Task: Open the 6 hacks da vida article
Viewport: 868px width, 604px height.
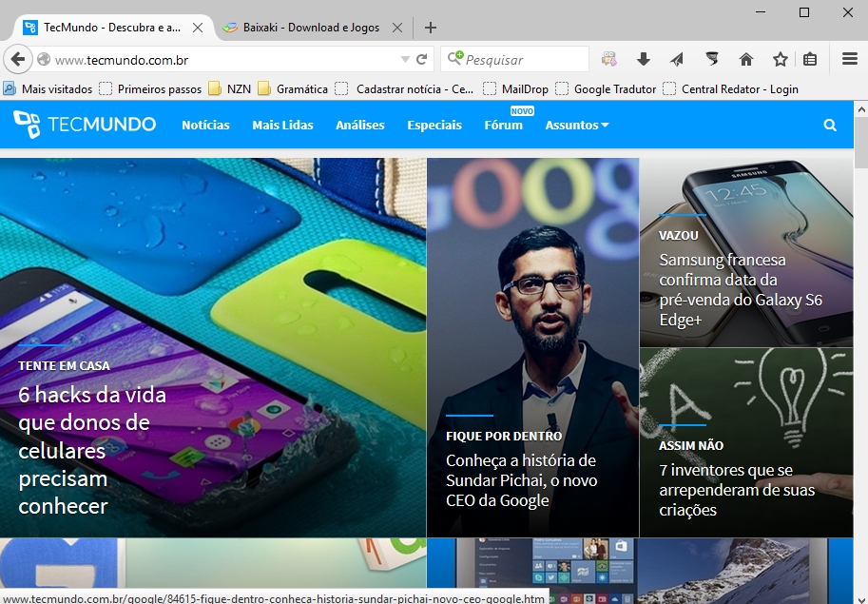Action: pyautogui.click(x=92, y=450)
